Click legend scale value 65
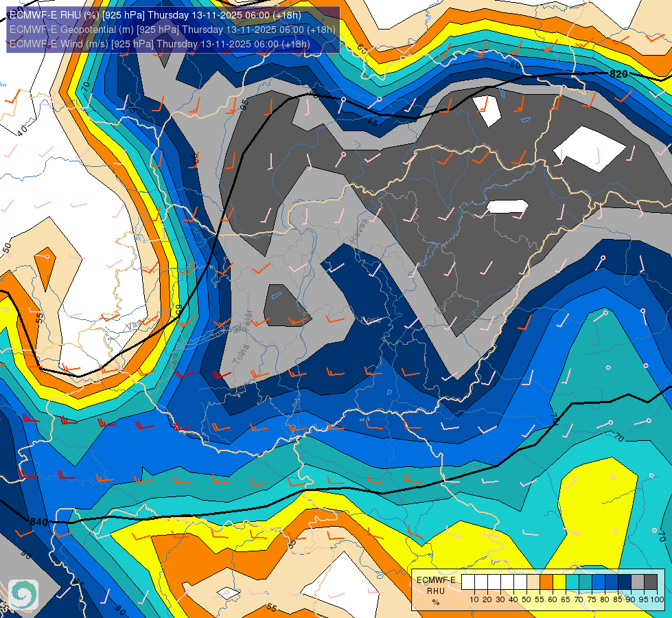The image size is (672, 618). (x=566, y=599)
